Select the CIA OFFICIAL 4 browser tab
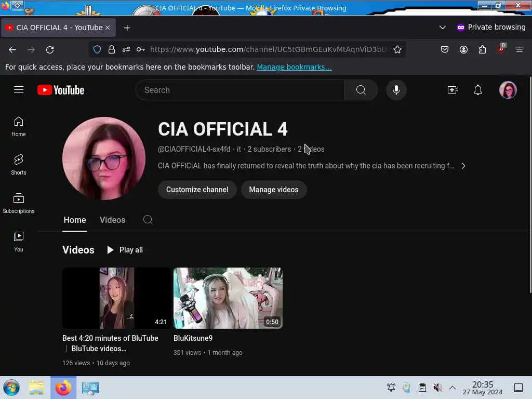 coord(58,28)
